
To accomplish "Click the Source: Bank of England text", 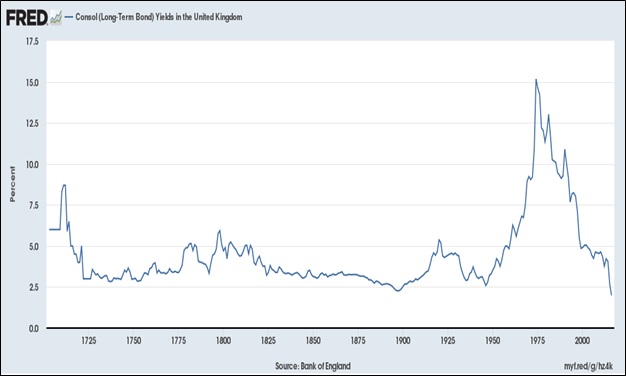I will 313,366.
